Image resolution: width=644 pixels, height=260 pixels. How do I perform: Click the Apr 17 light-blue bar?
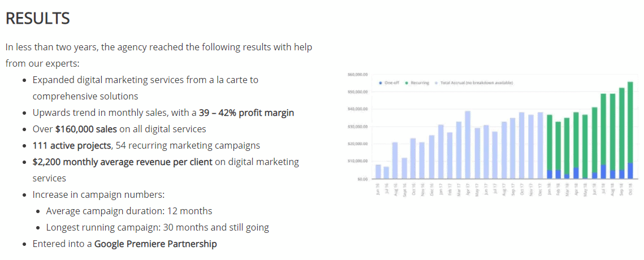(468, 145)
